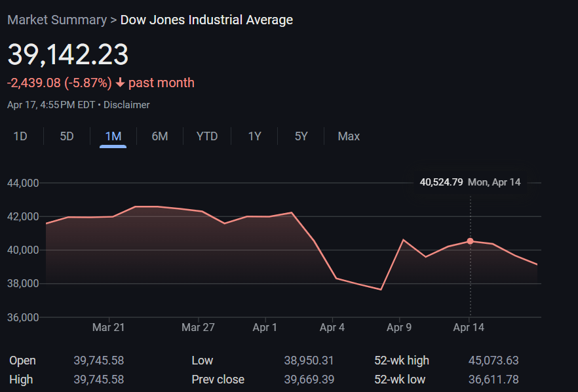Select the 1D time range tab
Image resolution: width=578 pixels, height=392 pixels.
tap(20, 136)
